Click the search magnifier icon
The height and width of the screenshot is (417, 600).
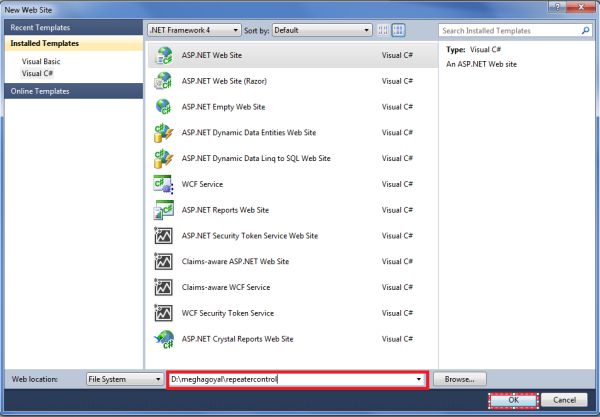point(585,31)
